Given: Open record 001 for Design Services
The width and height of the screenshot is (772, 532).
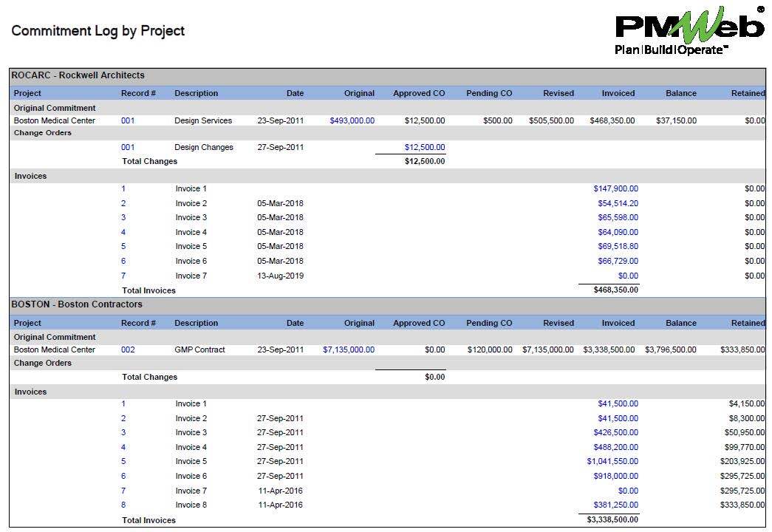Looking at the screenshot, I should point(128,120).
